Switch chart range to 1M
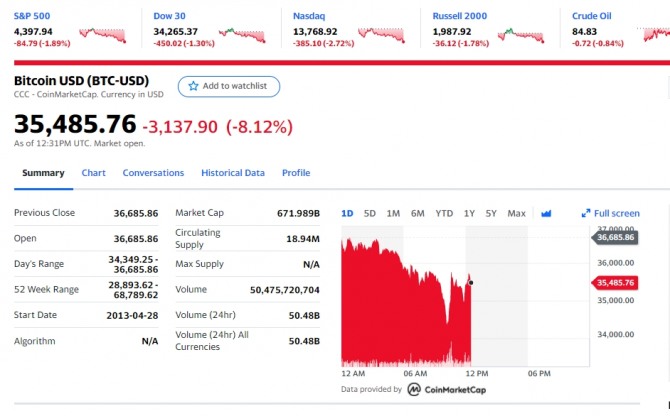670x416 pixels. 393,213
